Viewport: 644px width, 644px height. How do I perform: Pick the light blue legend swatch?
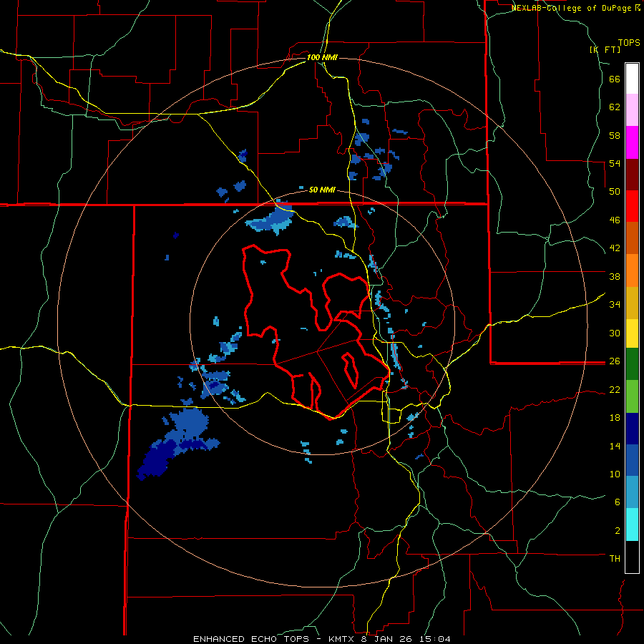632,492
